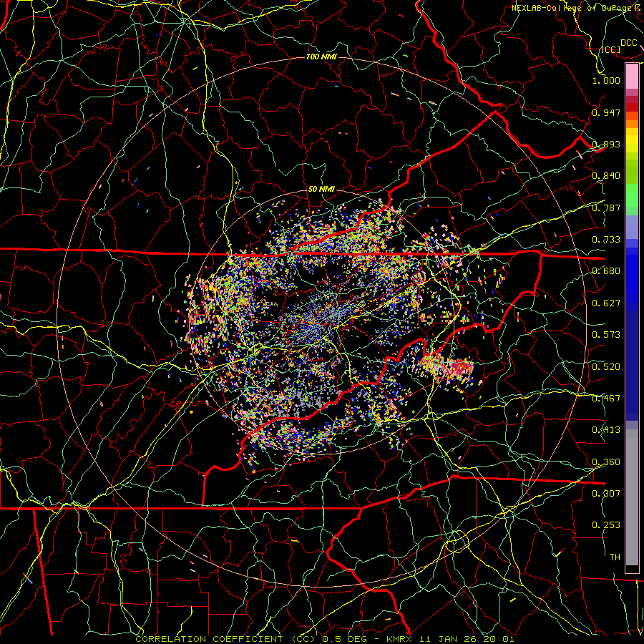The image size is (644, 644).
Task: Click the pink segment of the color bar
Action: (x=632, y=77)
